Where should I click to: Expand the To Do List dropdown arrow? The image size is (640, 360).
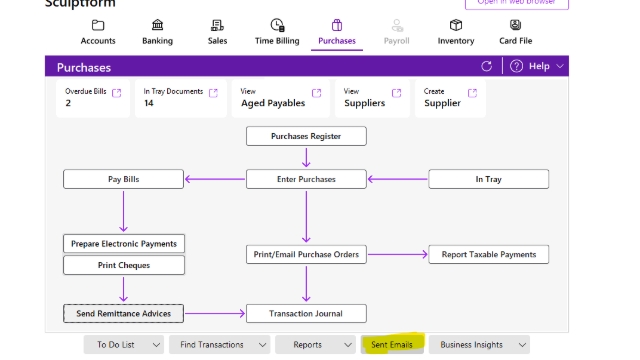click(156, 345)
